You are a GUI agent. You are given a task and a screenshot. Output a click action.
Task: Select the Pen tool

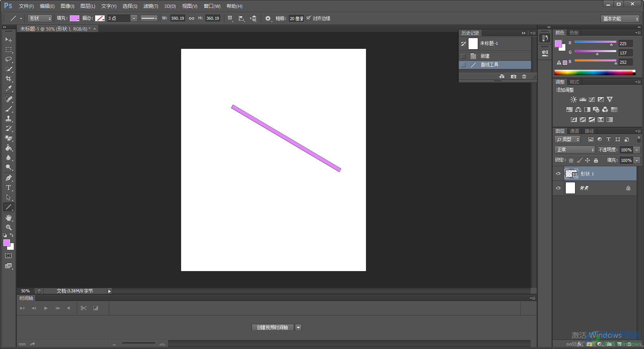[9, 178]
